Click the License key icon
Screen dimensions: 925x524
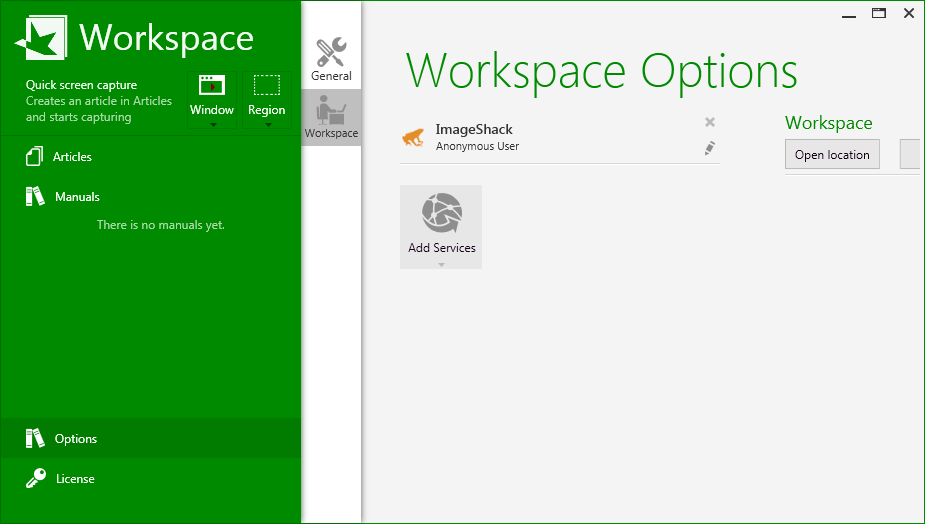pos(36,479)
